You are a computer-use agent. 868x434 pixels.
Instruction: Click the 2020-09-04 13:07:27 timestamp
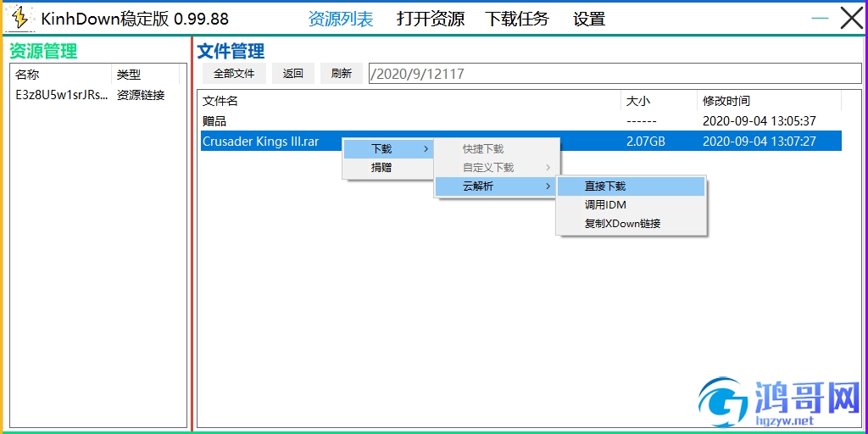pos(759,142)
